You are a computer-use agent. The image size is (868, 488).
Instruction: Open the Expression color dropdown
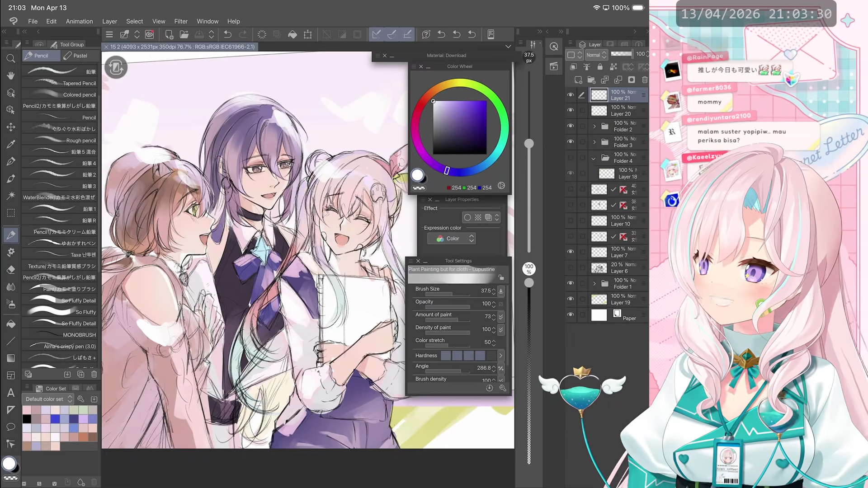pos(451,239)
